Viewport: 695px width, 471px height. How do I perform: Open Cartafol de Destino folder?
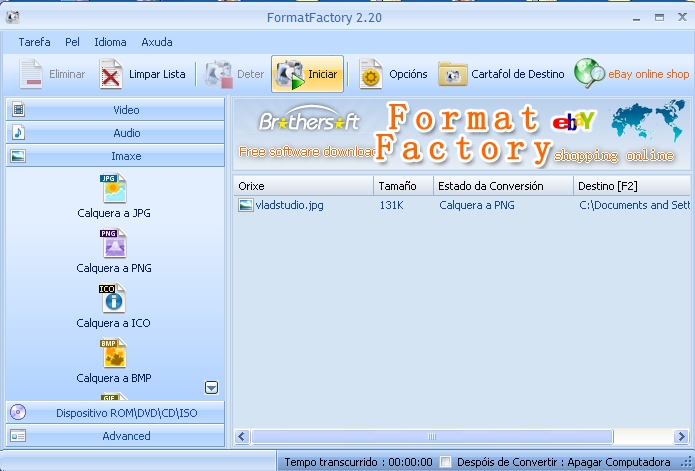(453, 74)
